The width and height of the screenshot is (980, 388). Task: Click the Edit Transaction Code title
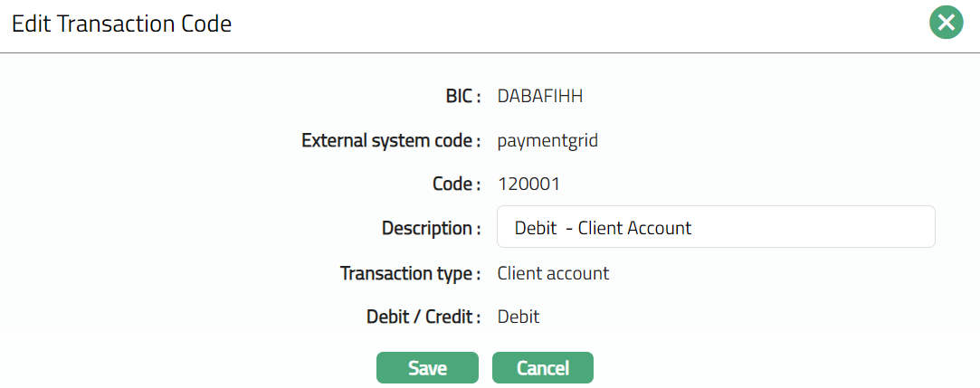121,24
